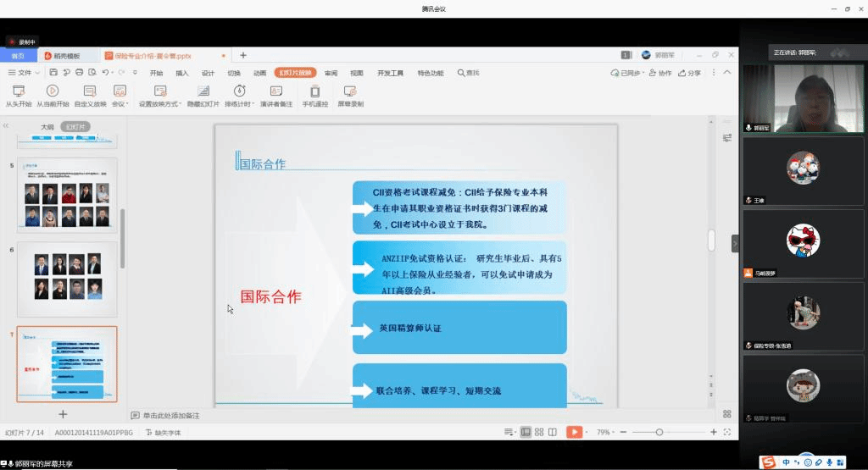868x470 pixels.
Task: Open the 插入 ribbon tab
Action: click(182, 73)
